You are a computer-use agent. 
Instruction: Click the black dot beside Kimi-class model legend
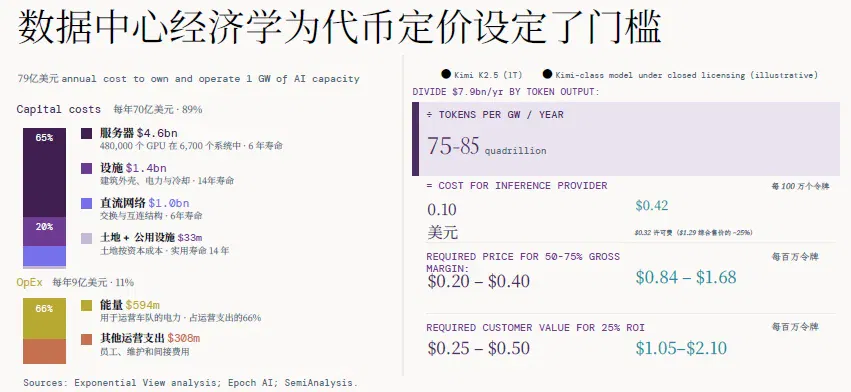[x=547, y=74]
